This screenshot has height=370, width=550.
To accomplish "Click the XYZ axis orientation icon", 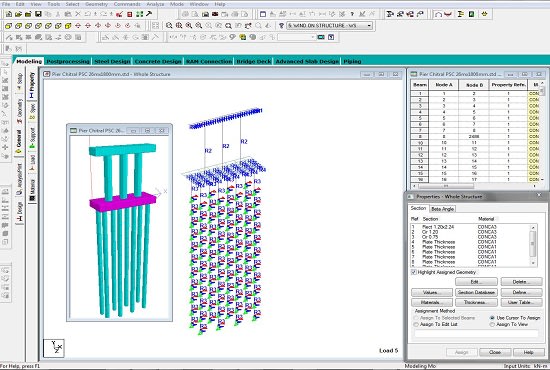I will click(54, 348).
